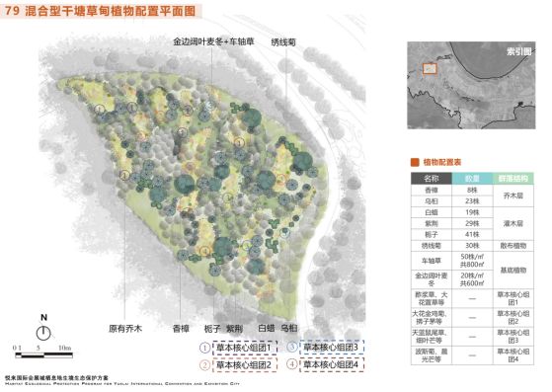This screenshot has width=552, height=392.
Task: Click the 金边阔叶麦冬+车轴草 plant label
Action: click(213, 41)
